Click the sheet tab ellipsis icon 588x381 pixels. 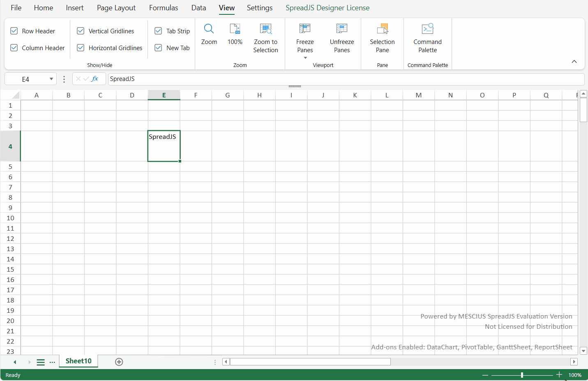(x=52, y=362)
